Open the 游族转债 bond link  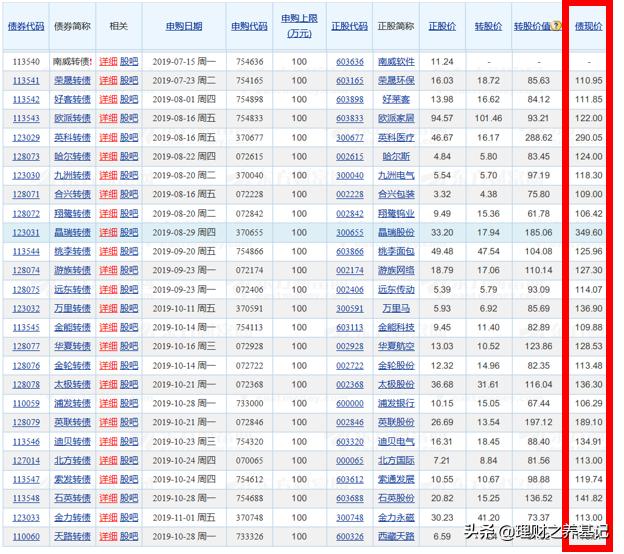[72, 270]
